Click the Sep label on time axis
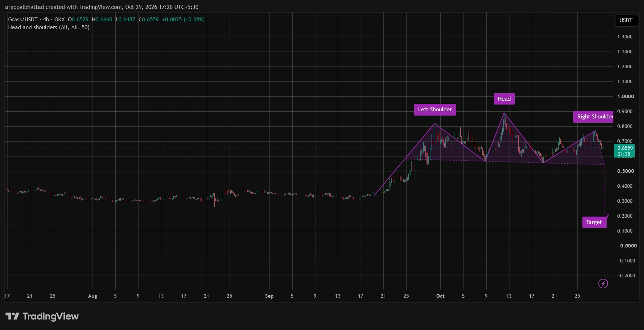The height and width of the screenshot is (330, 644). tap(269, 296)
